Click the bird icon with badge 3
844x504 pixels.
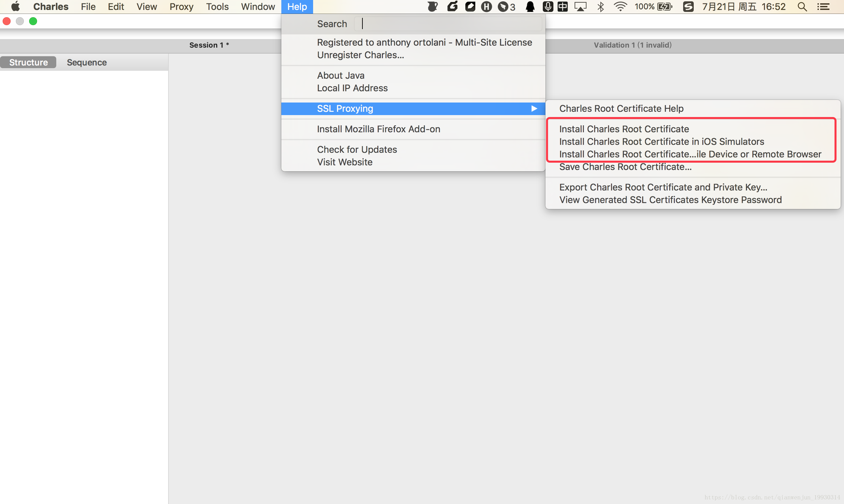(506, 7)
